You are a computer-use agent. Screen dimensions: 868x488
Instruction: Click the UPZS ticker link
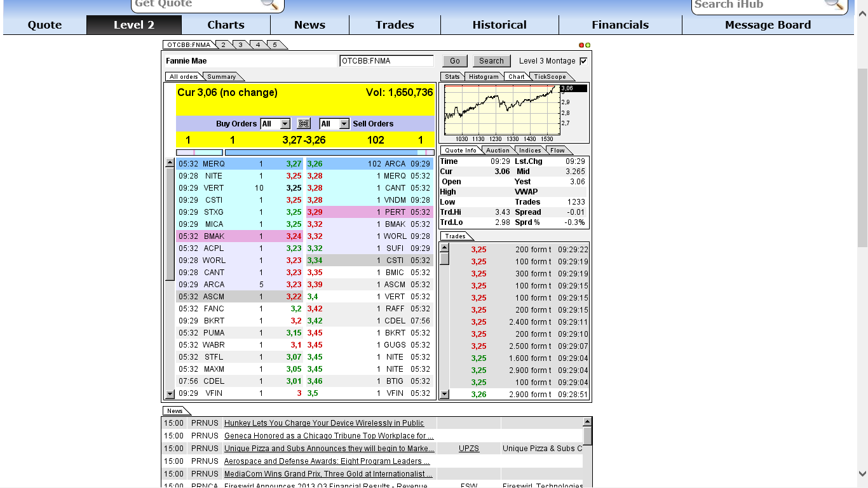tap(469, 449)
